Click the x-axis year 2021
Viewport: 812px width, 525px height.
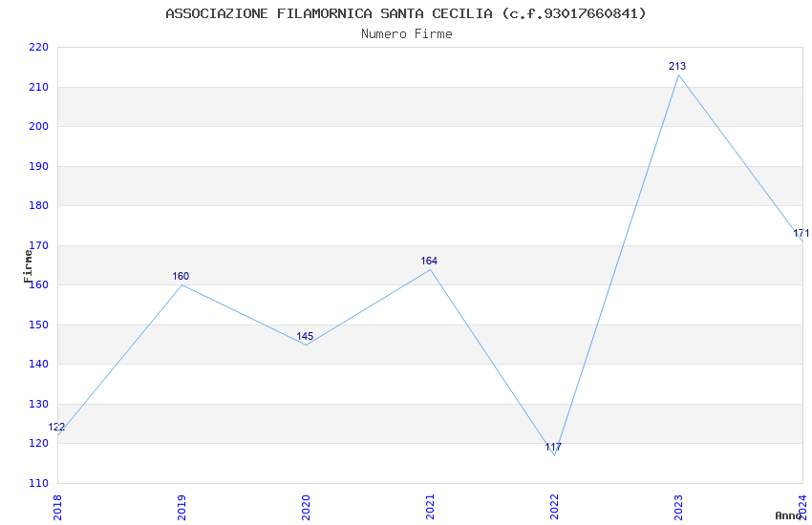pos(430,508)
